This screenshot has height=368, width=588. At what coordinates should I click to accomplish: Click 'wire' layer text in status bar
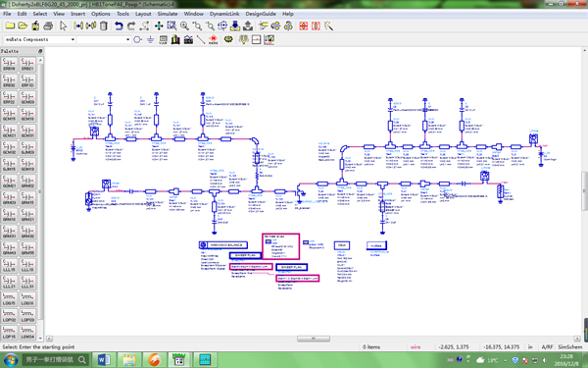click(416, 347)
